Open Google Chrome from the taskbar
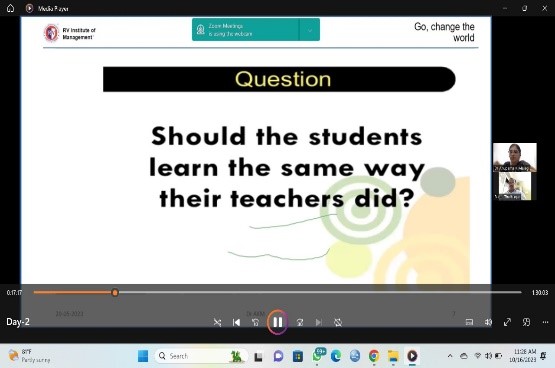The width and height of the screenshot is (555, 368). 374,356
